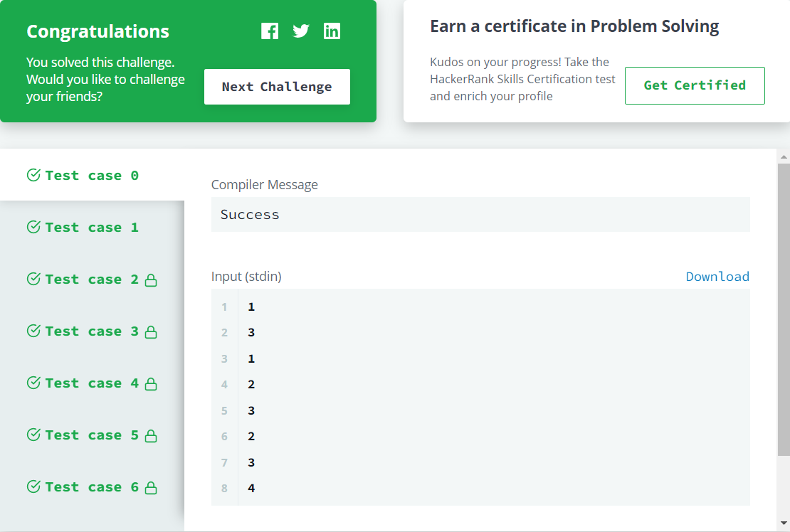Click the passed checkmark on Test case 6
This screenshot has width=790, height=532.
33,486
